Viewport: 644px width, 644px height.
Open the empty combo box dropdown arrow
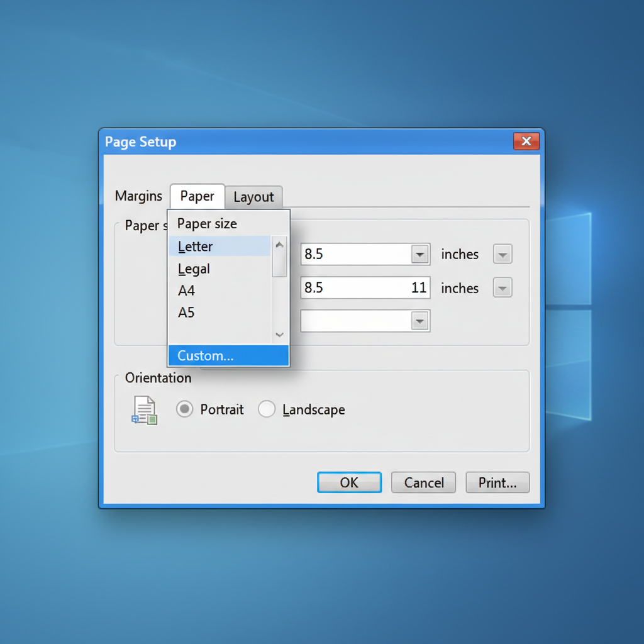pyautogui.click(x=419, y=321)
